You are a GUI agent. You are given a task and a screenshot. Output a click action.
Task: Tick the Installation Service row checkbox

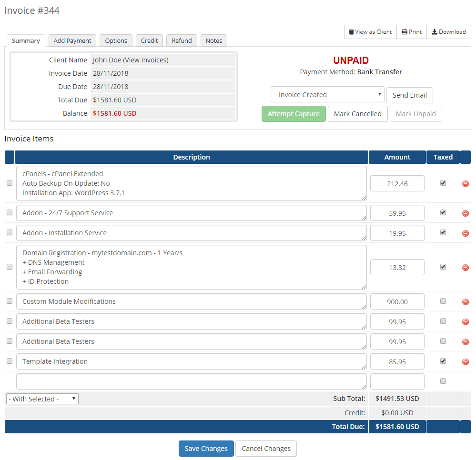[x=10, y=232]
